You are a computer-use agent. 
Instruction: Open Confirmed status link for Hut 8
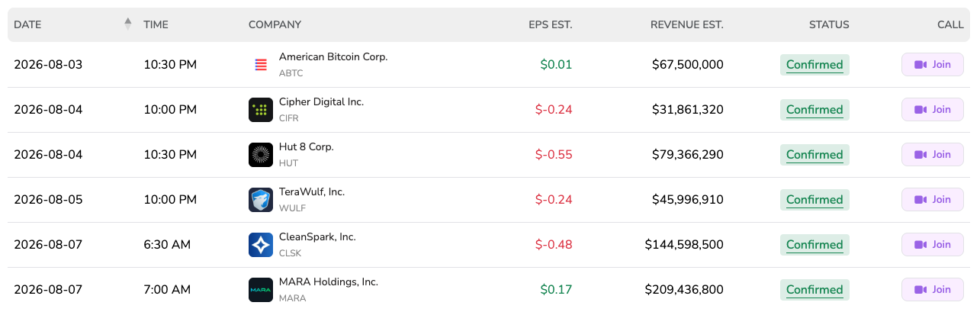(x=815, y=155)
